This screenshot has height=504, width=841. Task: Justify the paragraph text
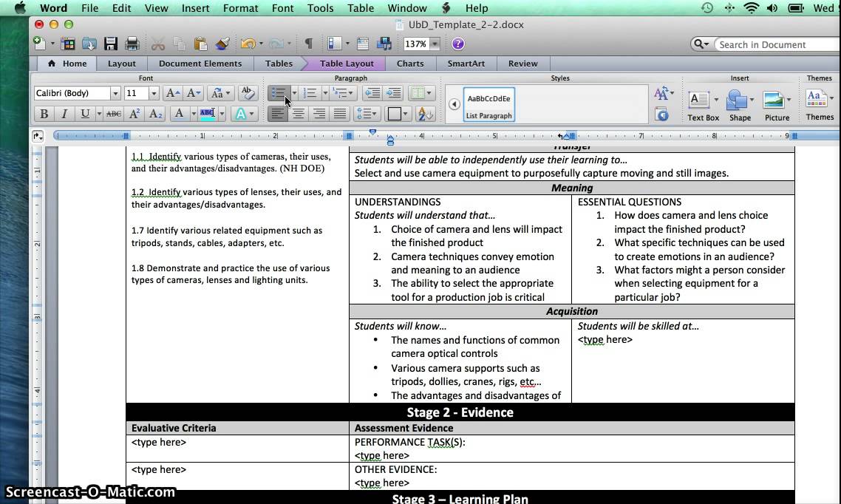340,114
